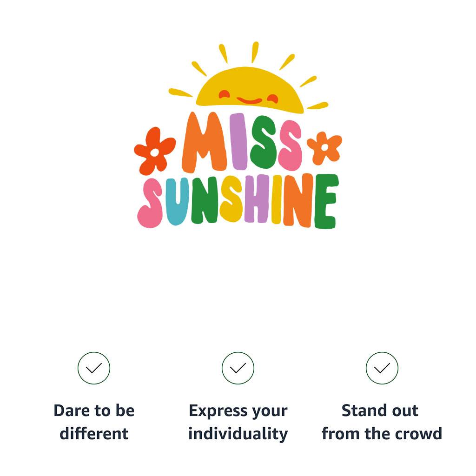The height and width of the screenshot is (476, 476).
Task: Click the 'Express your individuality' text
Action: (x=238, y=422)
